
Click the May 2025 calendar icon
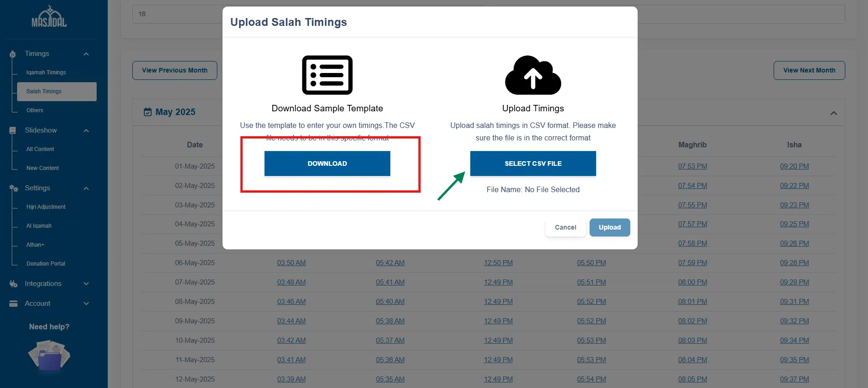pyautogui.click(x=148, y=112)
